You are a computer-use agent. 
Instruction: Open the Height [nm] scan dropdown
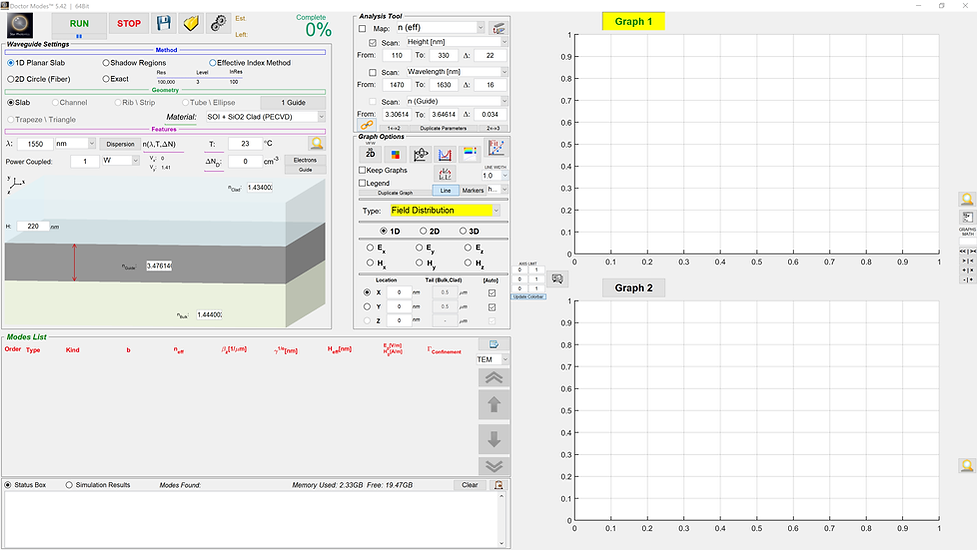(x=456, y=42)
